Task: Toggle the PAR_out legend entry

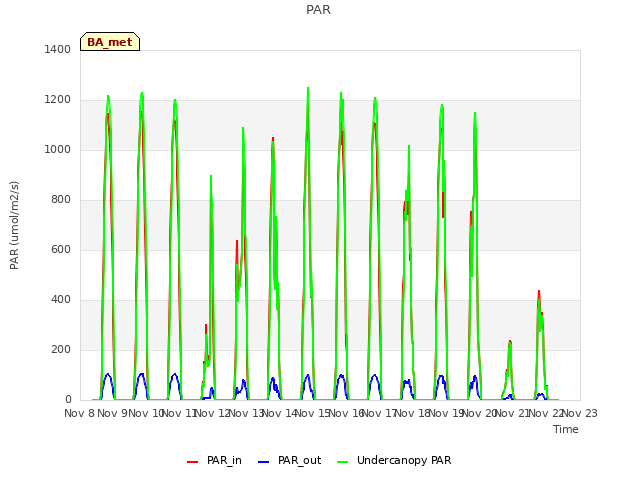Action: tap(290, 460)
